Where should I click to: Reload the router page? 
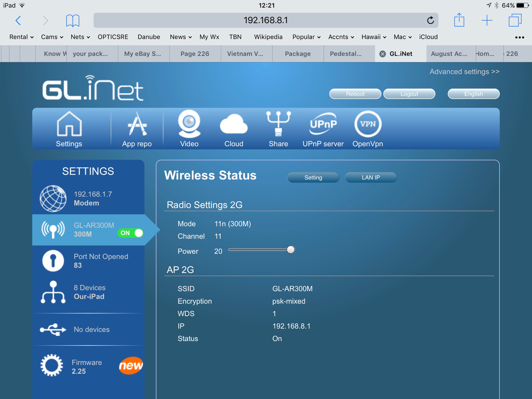click(430, 20)
